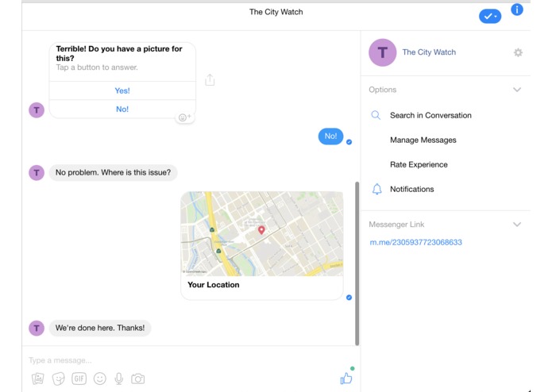Open the mark-as-done checkmark dropdown
The height and width of the screenshot is (392, 552).
click(490, 16)
